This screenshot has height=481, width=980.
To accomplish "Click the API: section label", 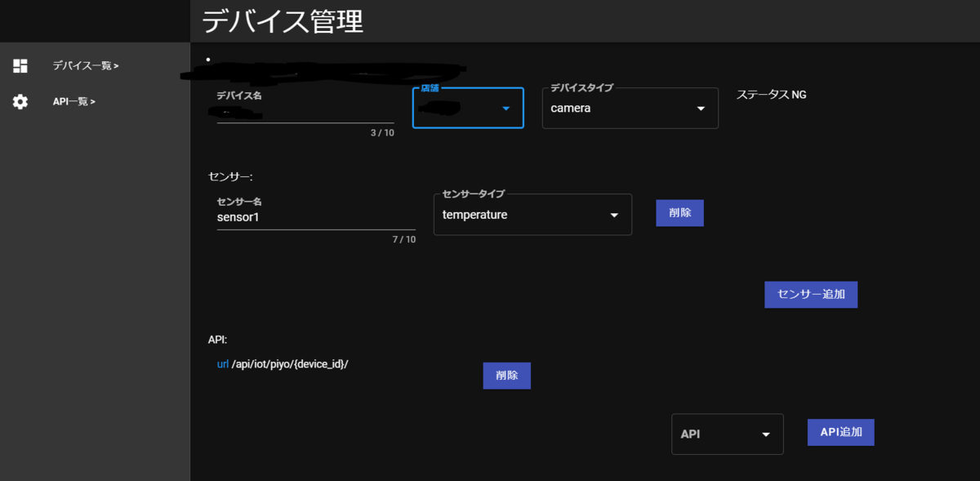I will (x=217, y=339).
